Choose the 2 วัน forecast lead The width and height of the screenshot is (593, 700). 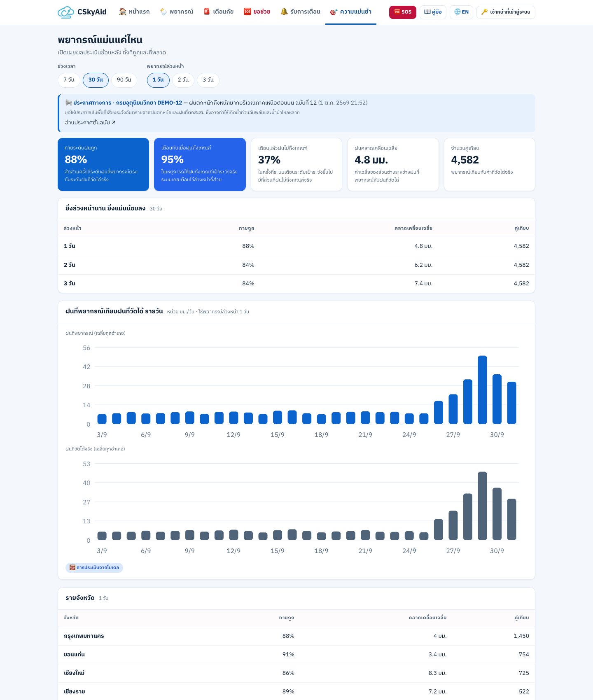coord(183,80)
